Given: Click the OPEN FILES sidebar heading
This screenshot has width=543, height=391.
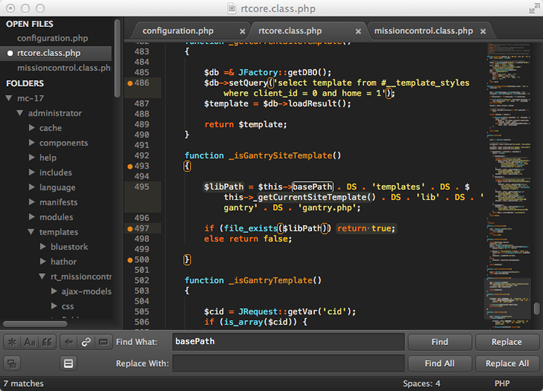Looking at the screenshot, I should coord(30,24).
